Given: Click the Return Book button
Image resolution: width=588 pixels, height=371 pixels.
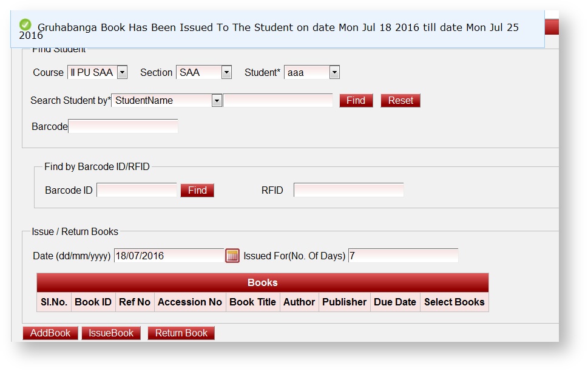Looking at the screenshot, I should (x=181, y=333).
